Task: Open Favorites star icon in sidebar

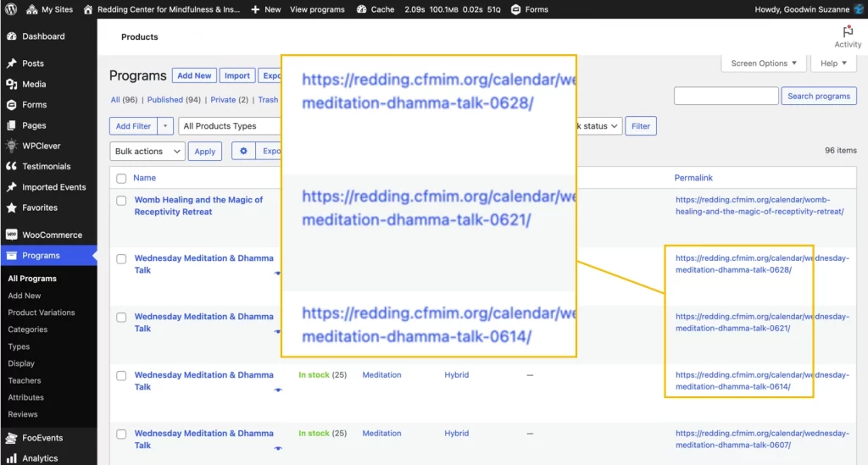Action: pyautogui.click(x=12, y=208)
